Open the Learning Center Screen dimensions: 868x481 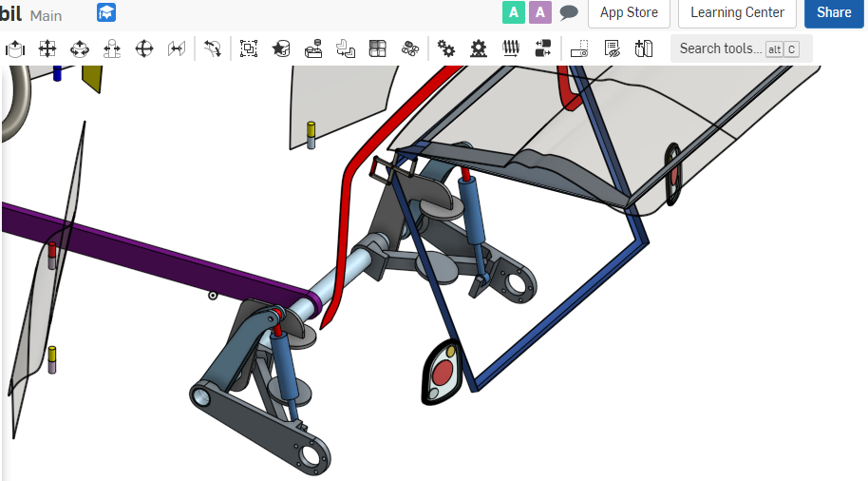737,12
